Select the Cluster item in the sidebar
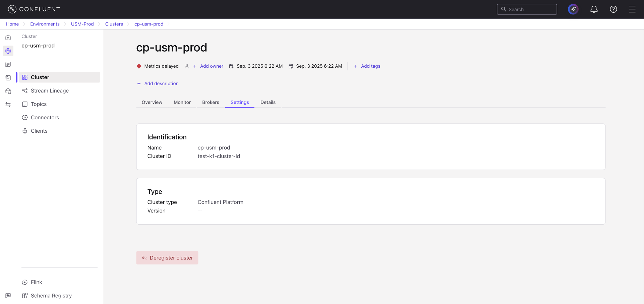The height and width of the screenshot is (304, 644). tap(59, 77)
